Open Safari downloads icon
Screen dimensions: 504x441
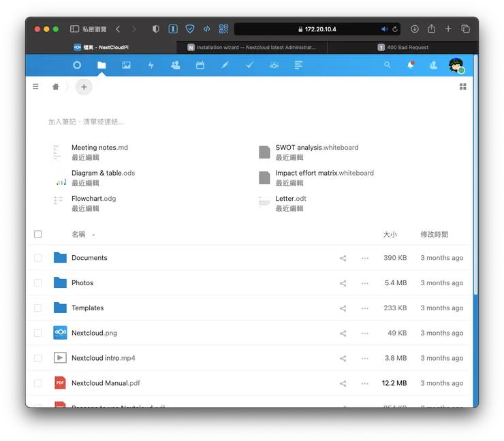click(x=415, y=29)
